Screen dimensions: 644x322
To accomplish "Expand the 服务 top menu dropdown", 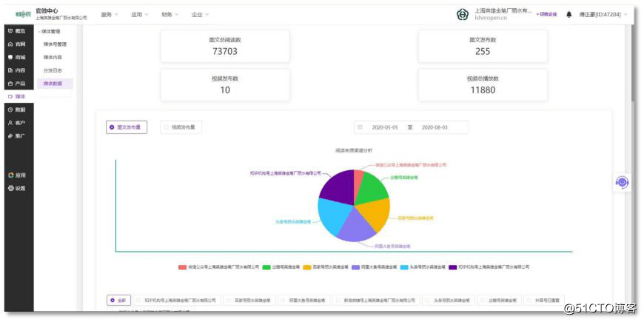I will pos(110,14).
